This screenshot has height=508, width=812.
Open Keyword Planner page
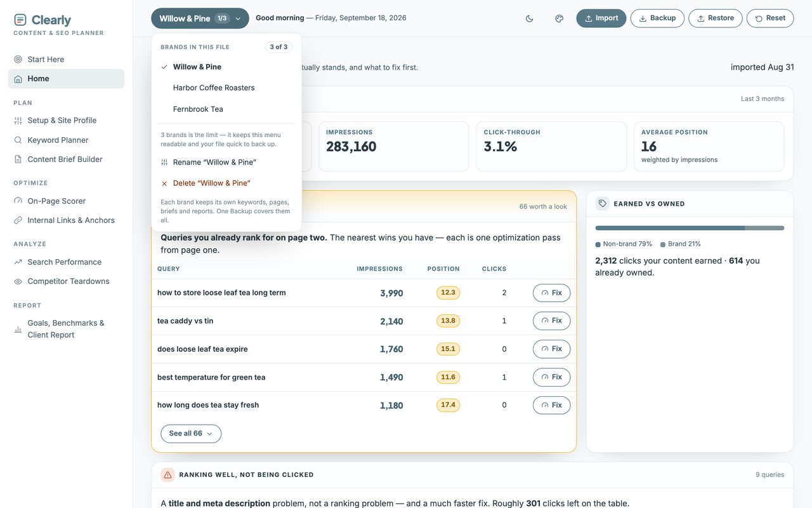point(66,140)
